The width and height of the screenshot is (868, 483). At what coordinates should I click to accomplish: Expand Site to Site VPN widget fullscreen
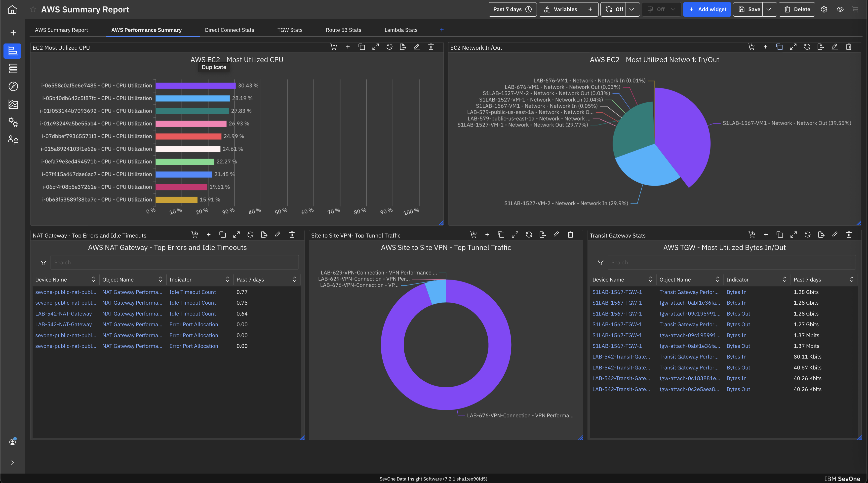click(515, 235)
